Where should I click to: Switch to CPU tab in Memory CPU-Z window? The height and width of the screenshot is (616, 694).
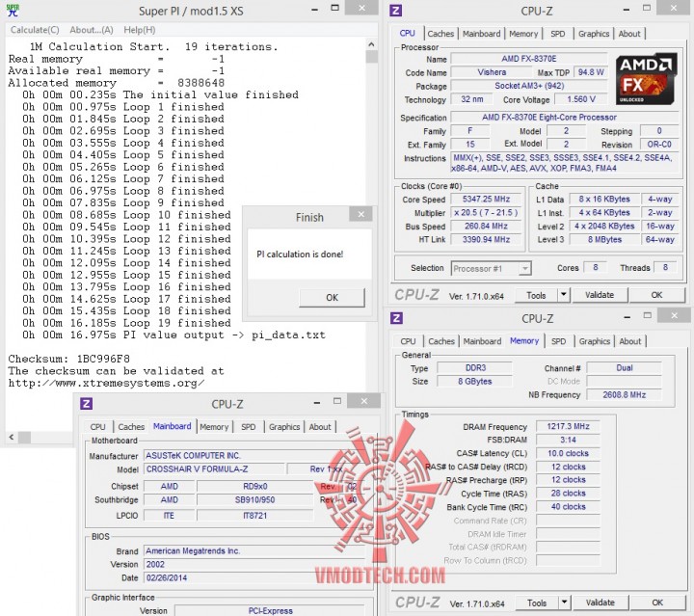pos(408,341)
